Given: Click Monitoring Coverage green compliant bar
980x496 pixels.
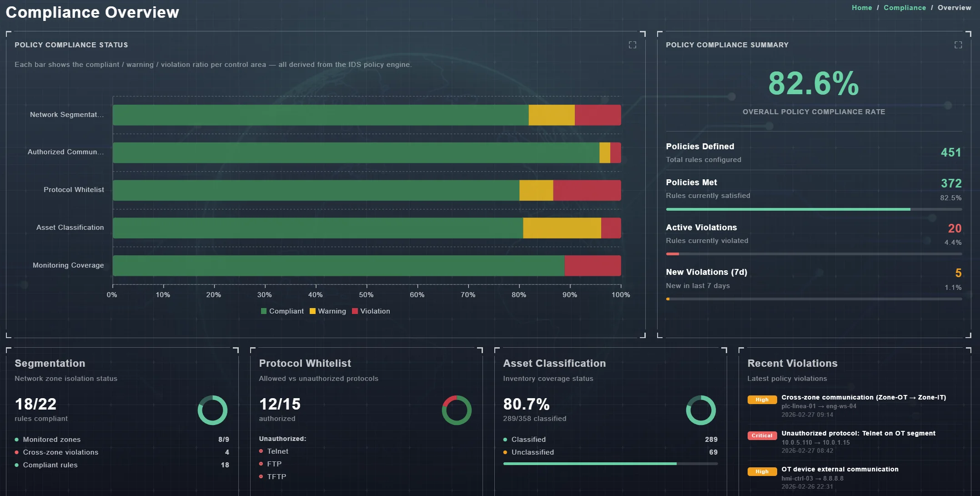Looking at the screenshot, I should point(338,266).
